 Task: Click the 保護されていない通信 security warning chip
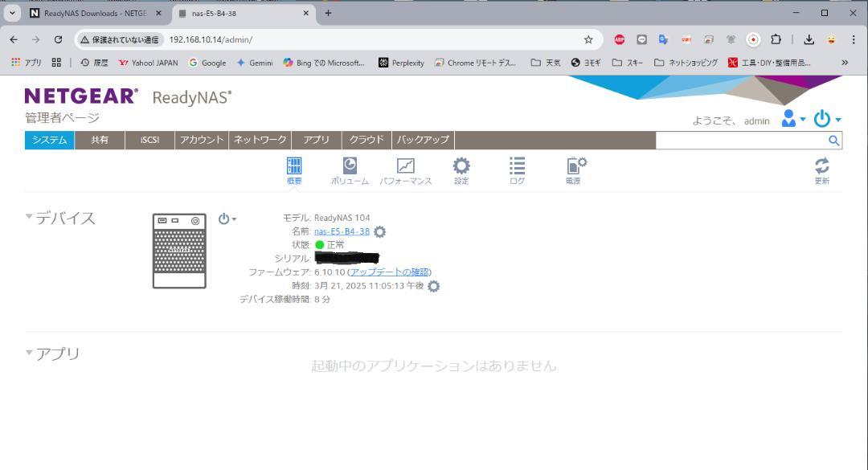(120, 39)
